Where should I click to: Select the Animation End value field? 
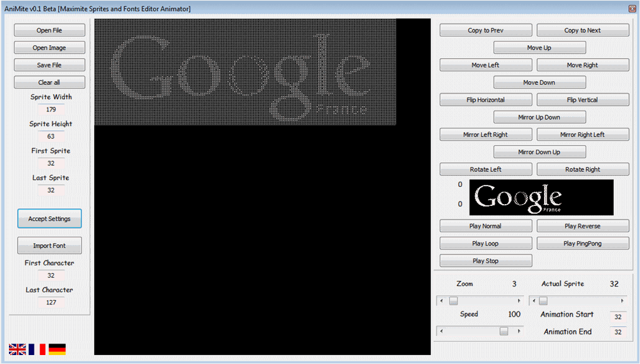point(618,332)
